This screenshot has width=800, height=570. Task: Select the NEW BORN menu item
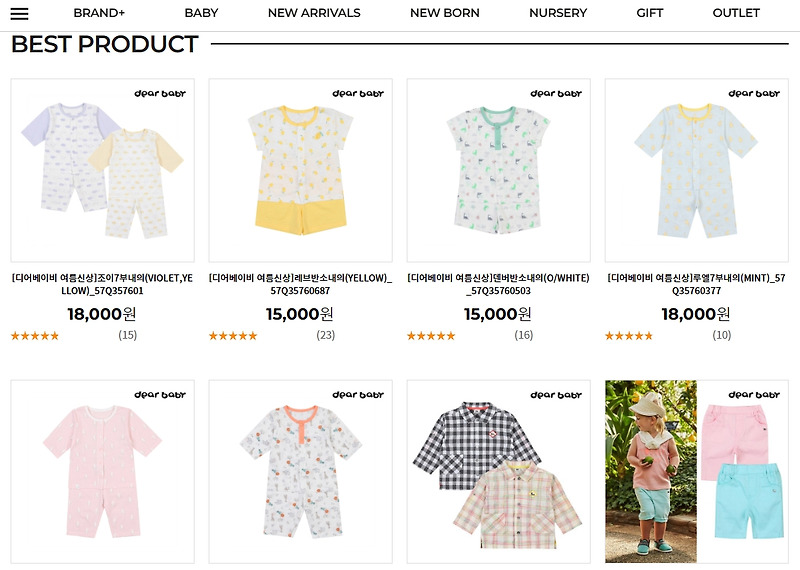point(444,13)
